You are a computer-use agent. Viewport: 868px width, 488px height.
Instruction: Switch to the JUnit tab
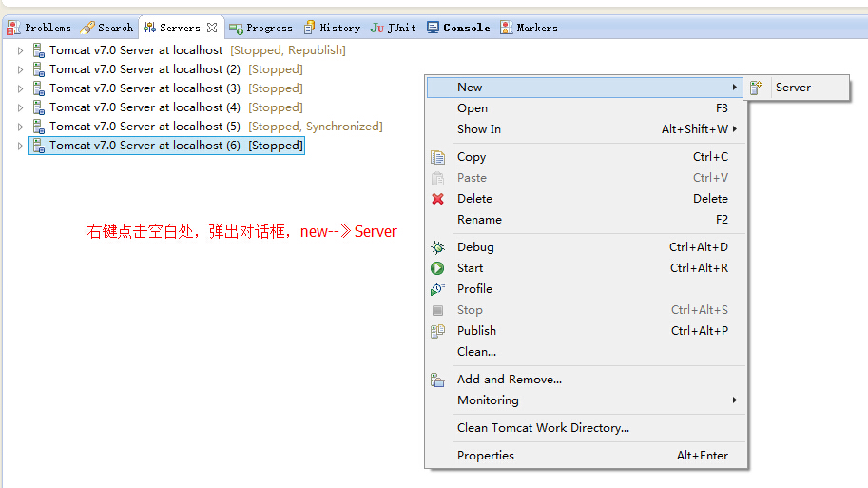click(x=394, y=28)
